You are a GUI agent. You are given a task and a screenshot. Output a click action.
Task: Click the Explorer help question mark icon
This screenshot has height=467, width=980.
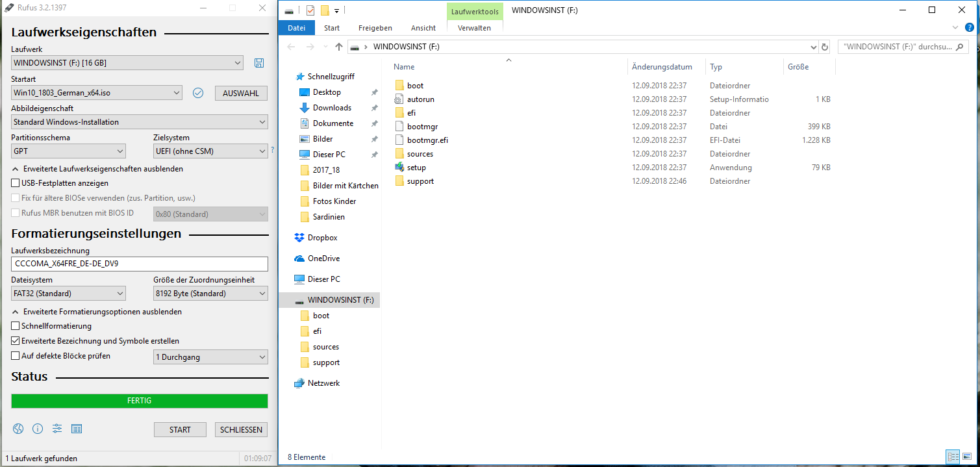970,28
